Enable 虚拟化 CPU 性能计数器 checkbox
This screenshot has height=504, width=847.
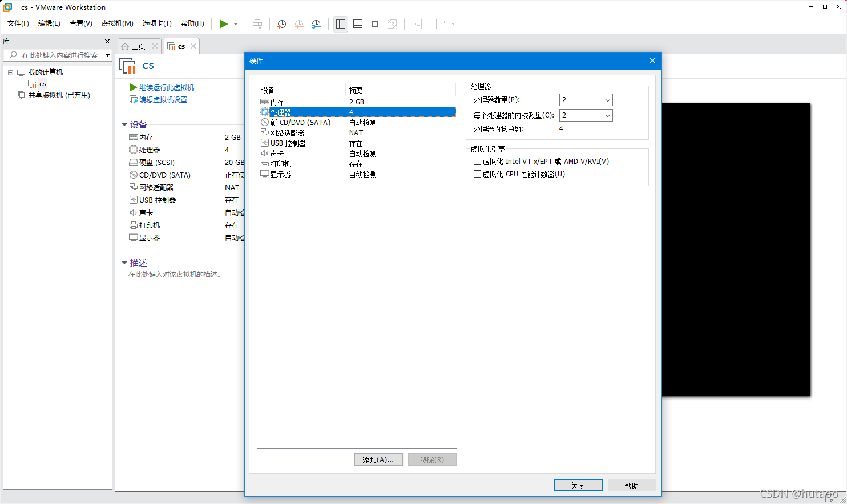click(x=477, y=174)
